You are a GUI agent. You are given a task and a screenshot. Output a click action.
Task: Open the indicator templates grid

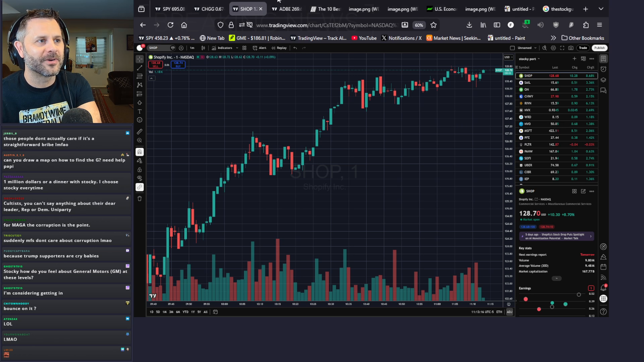pyautogui.click(x=244, y=48)
